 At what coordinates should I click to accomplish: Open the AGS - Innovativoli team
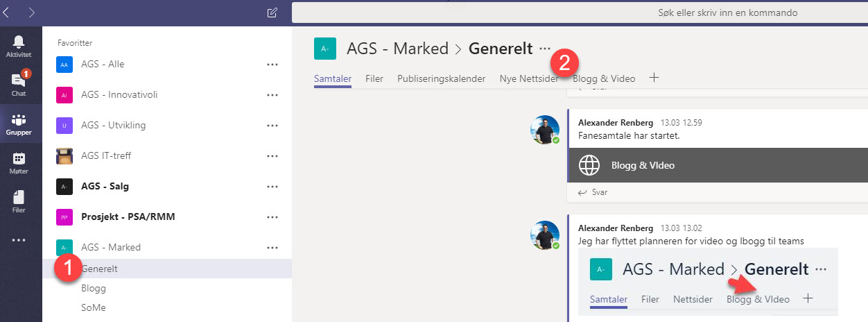[119, 95]
